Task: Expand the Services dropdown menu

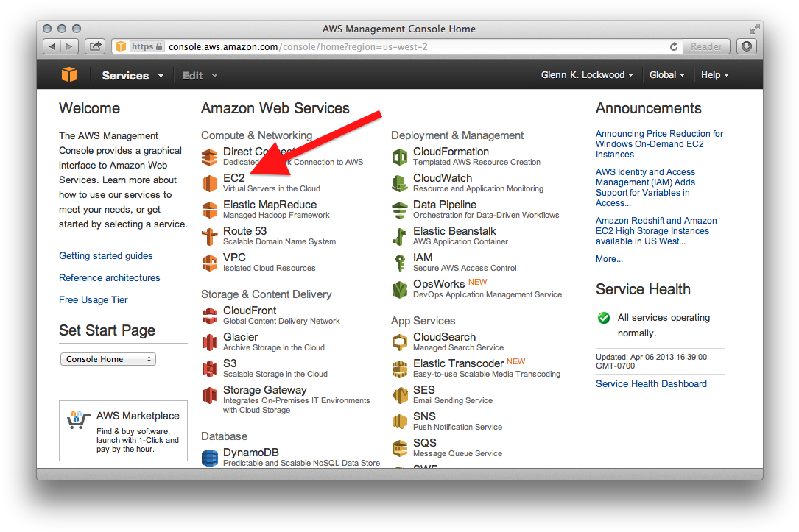Action: pyautogui.click(x=133, y=75)
